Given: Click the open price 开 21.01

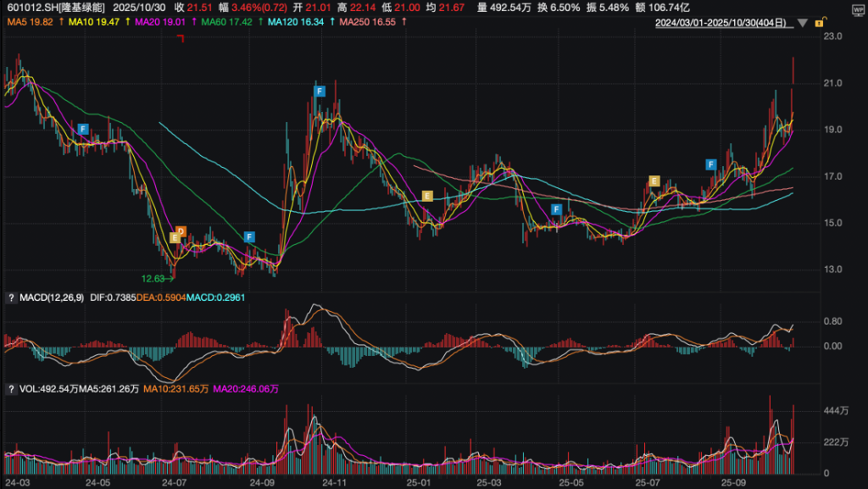Looking at the screenshot, I should click(x=312, y=8).
